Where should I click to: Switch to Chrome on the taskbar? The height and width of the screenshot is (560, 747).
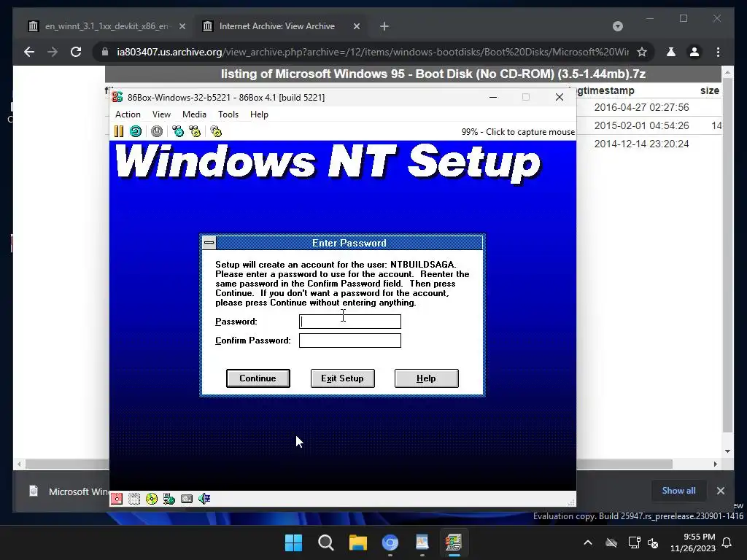[390, 542]
